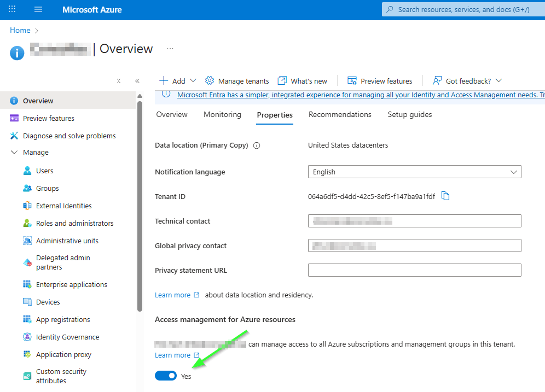Image resolution: width=545 pixels, height=392 pixels.
Task: Click the External Identities icon
Action: (27, 206)
